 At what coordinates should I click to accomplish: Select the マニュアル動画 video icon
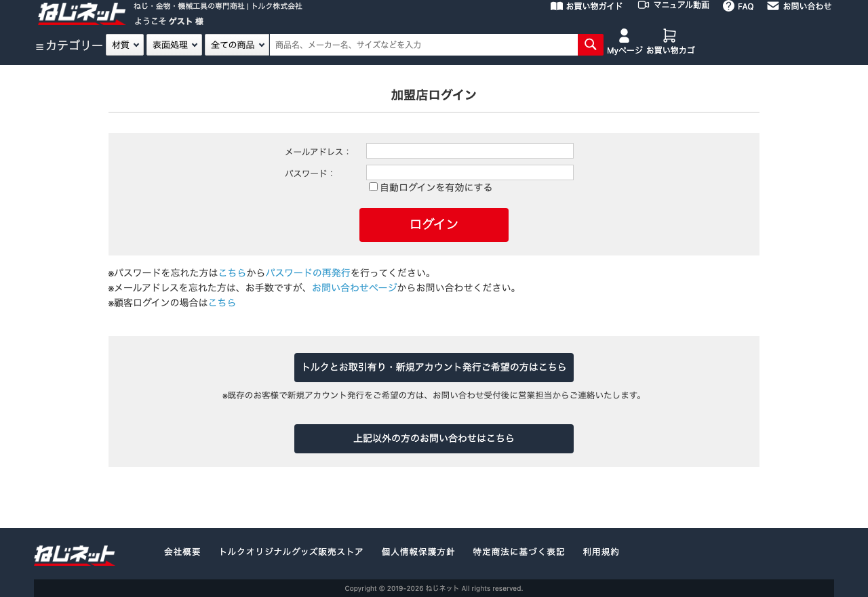(642, 4)
